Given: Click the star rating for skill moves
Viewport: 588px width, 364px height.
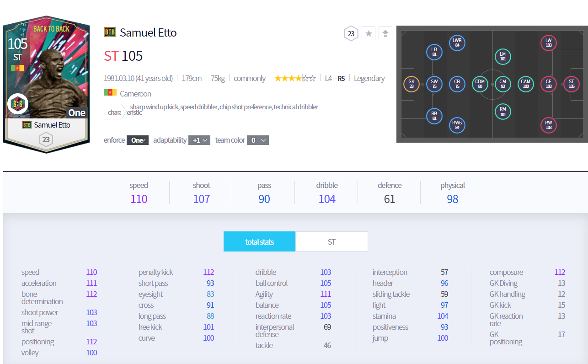Looking at the screenshot, I should 295,78.
